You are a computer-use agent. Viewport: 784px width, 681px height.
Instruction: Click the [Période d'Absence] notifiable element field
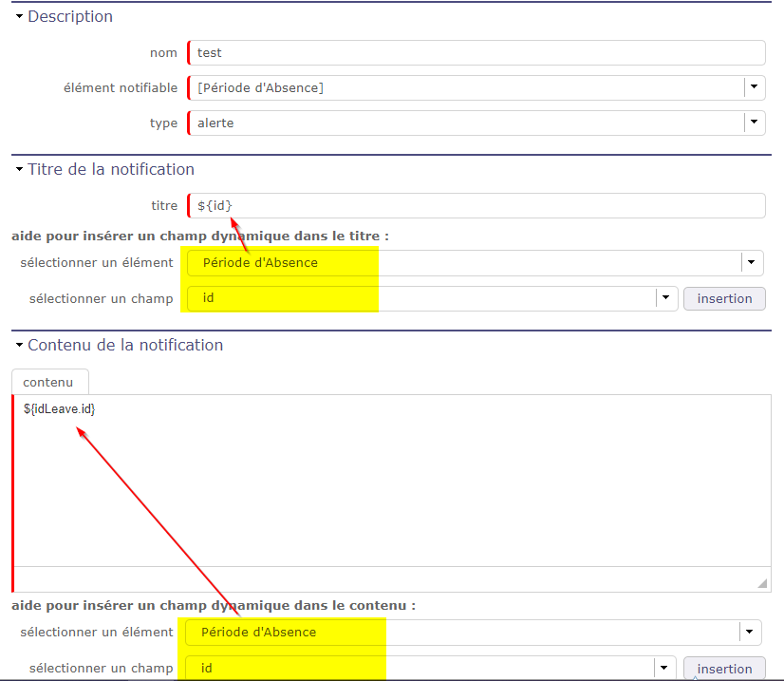click(465, 87)
